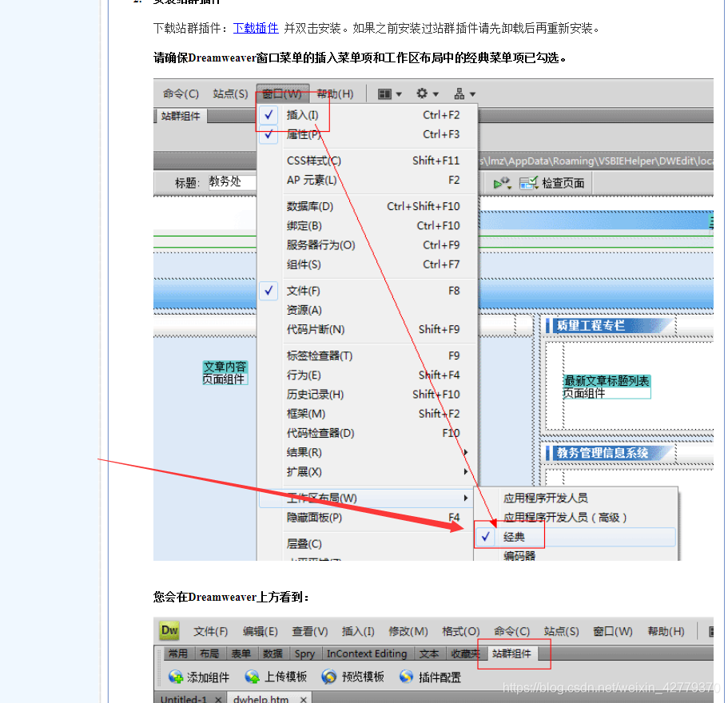Screen dimensions: 728x703
Task: Expand the 扩展(X) submenu
Action: coord(368,472)
